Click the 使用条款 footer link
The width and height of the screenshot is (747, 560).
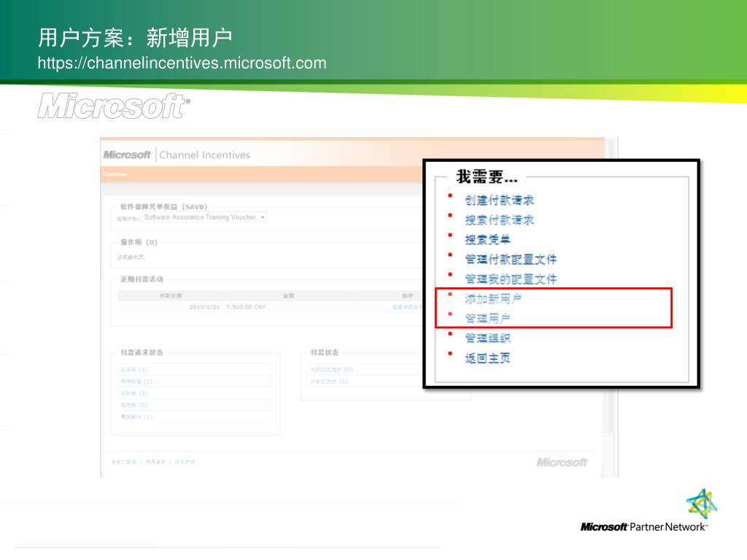(x=155, y=462)
